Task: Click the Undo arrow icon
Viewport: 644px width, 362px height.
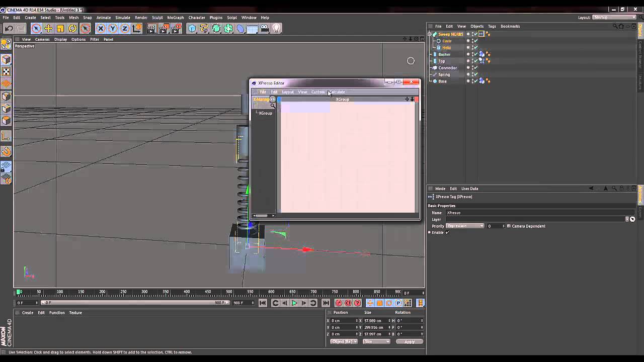Action: [9, 29]
